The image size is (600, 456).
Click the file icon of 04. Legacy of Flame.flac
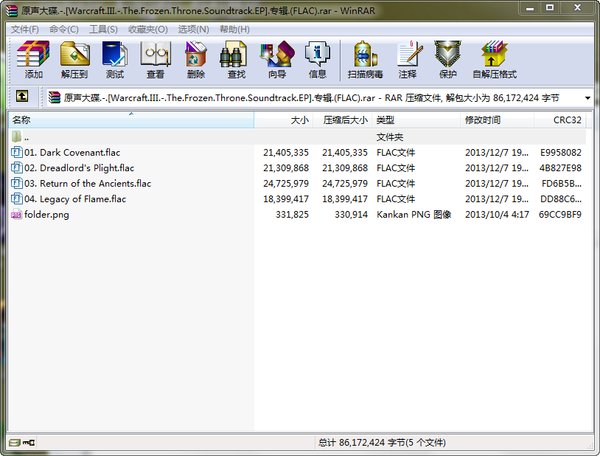click(17, 199)
